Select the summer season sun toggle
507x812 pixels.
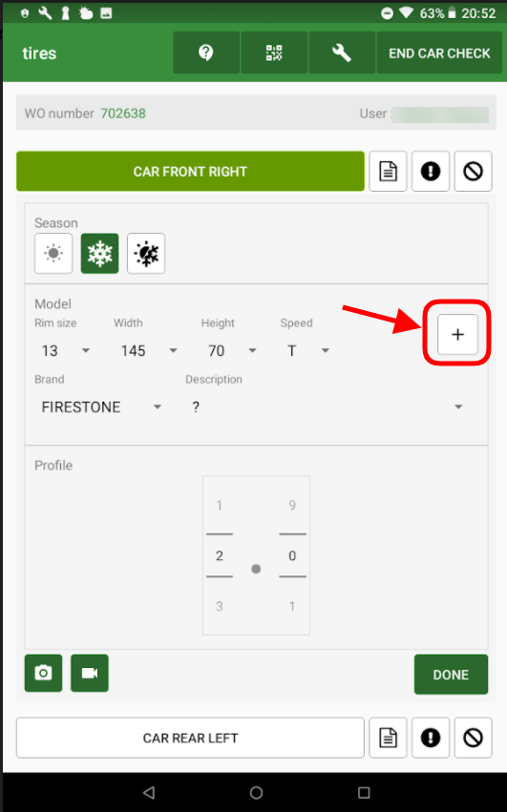tap(53, 253)
